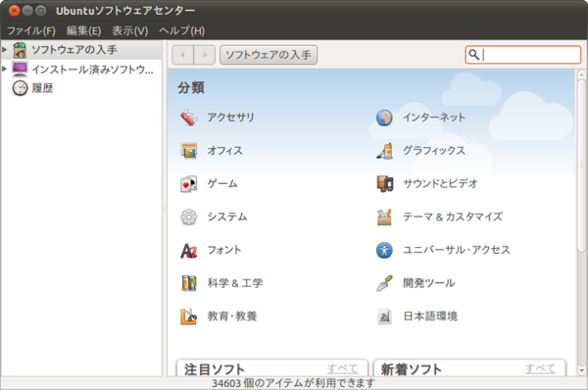Select the インターネット category label
588x390 pixels.
coord(434,118)
